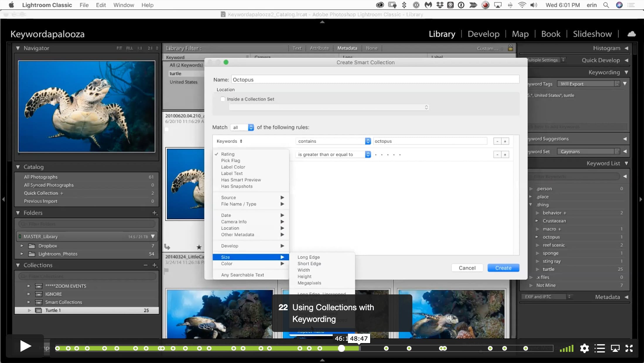Set the filter to None
The height and width of the screenshot is (363, 644).
point(371,48)
